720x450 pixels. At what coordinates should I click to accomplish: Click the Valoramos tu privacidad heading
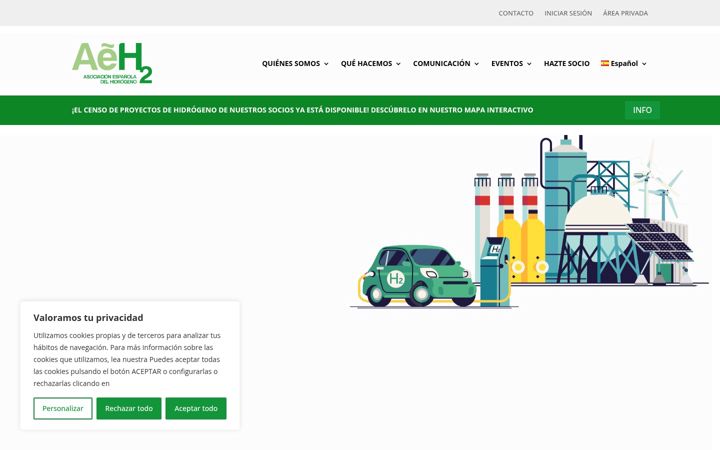coord(88,318)
